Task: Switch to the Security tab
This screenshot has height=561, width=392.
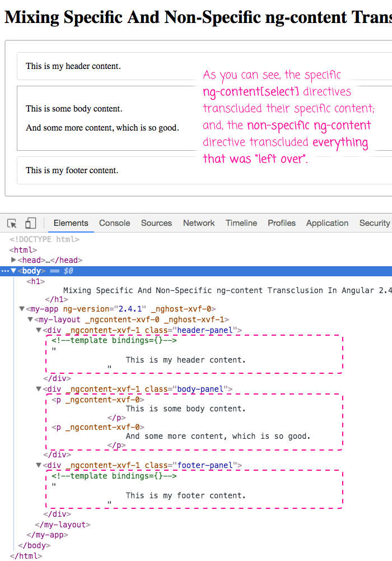Action: tap(375, 223)
